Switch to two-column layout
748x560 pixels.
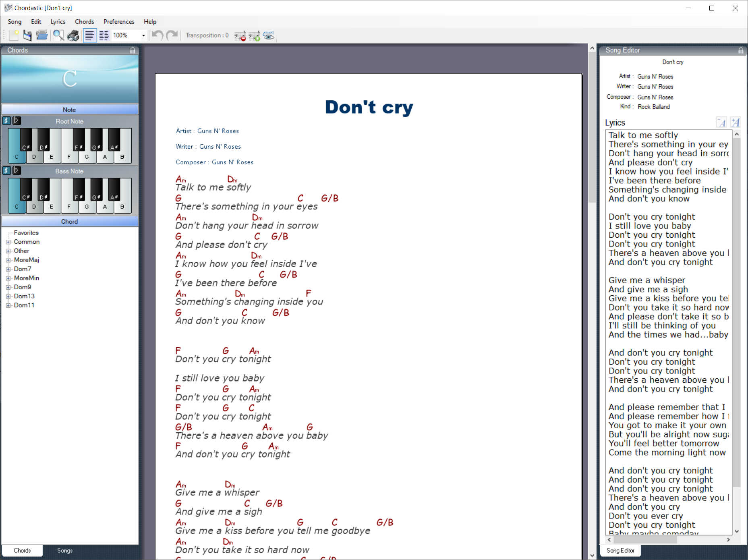104,35
